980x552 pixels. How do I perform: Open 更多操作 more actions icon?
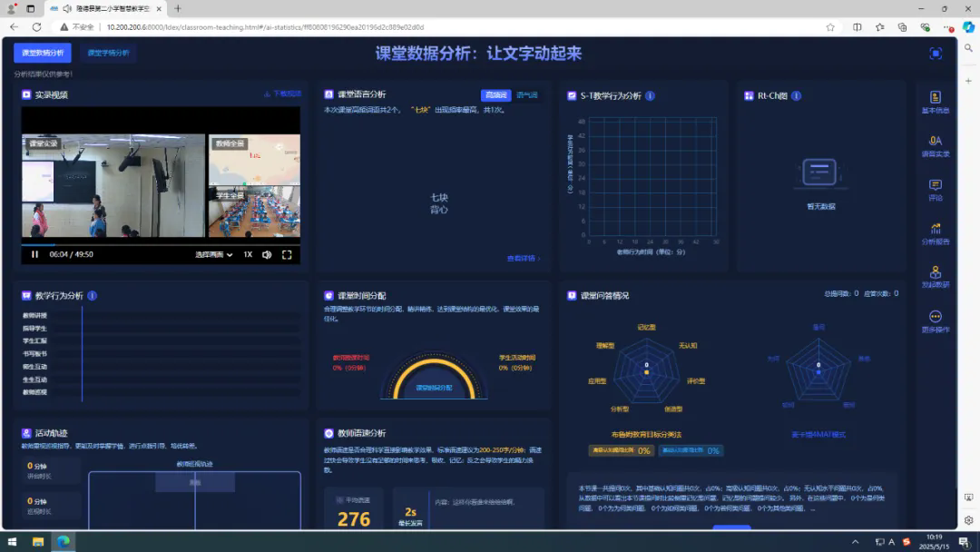tap(935, 320)
